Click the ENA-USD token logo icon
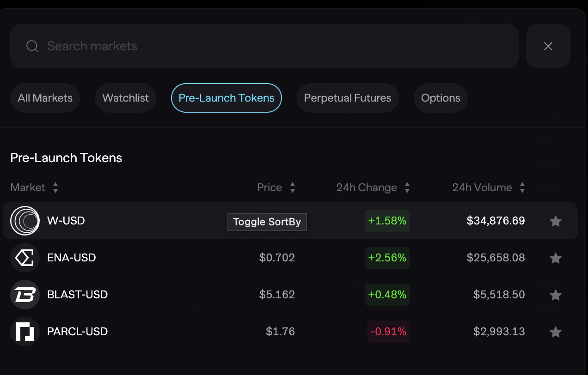Screen dimensions: 588x375 [25, 258]
